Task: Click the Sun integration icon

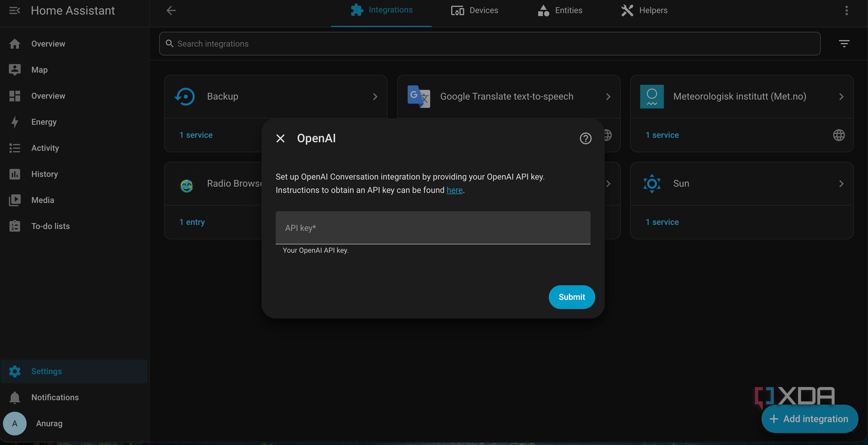Action: (x=652, y=184)
